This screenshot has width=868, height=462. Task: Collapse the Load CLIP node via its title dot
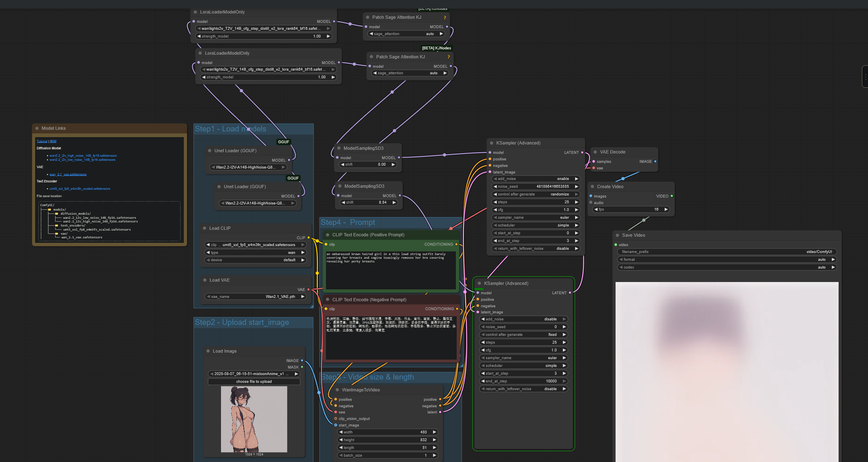(205, 229)
